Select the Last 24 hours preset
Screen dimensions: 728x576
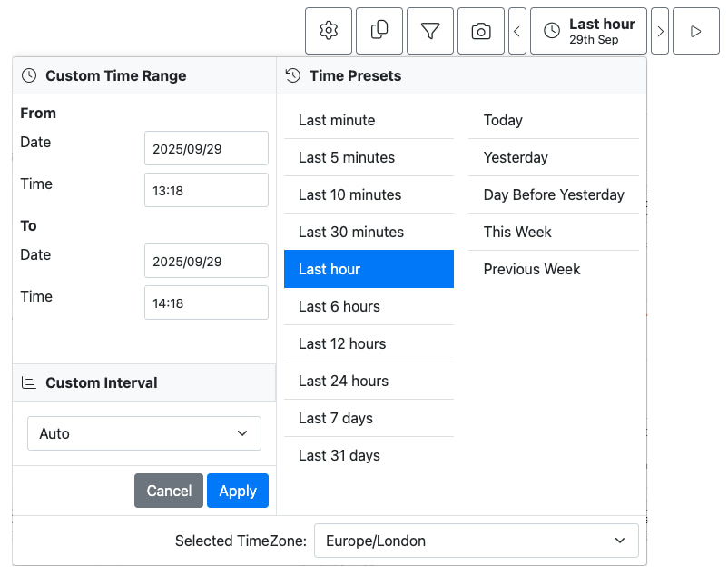coord(368,381)
